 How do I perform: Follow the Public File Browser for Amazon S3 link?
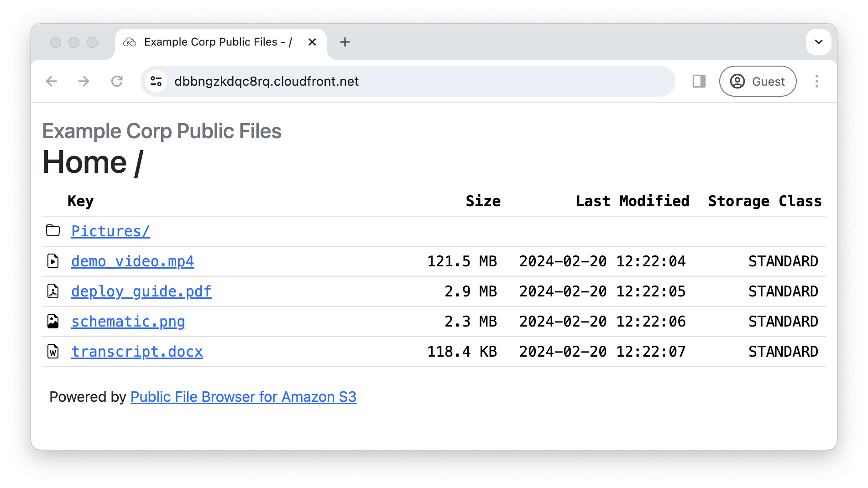coord(244,396)
